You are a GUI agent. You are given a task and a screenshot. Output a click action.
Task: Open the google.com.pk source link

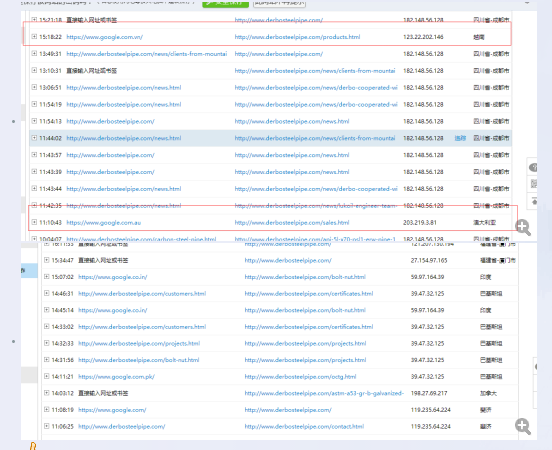point(117,377)
